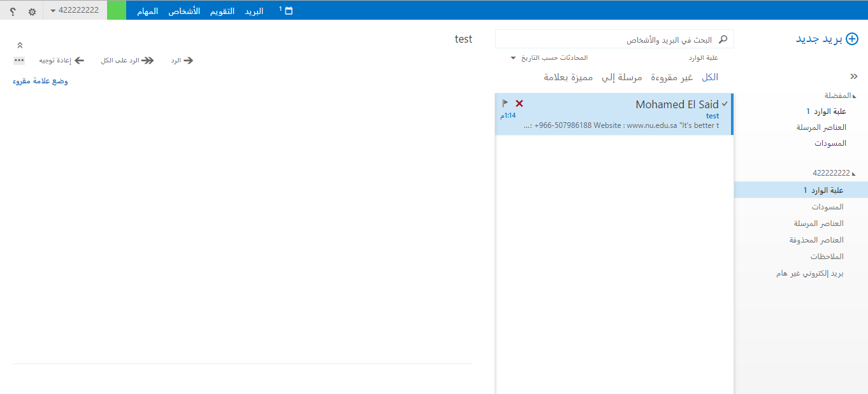Collapse the folder pane with chevrons

[854, 75]
